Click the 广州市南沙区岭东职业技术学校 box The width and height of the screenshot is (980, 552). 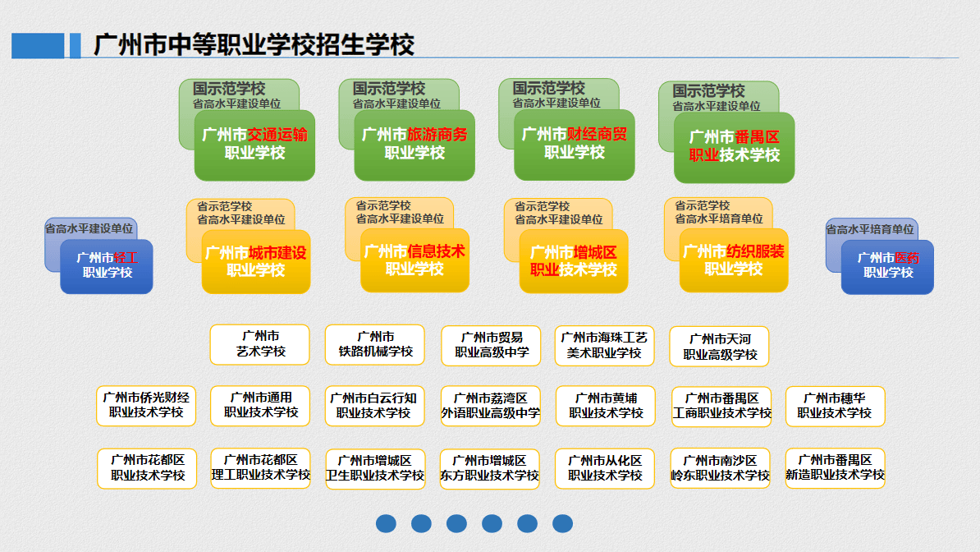[720, 468]
